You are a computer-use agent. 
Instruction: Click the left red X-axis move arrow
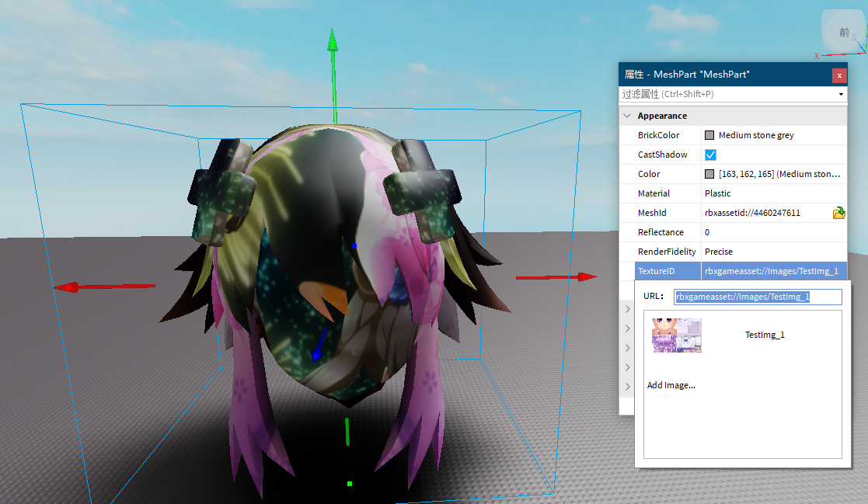pos(68,287)
